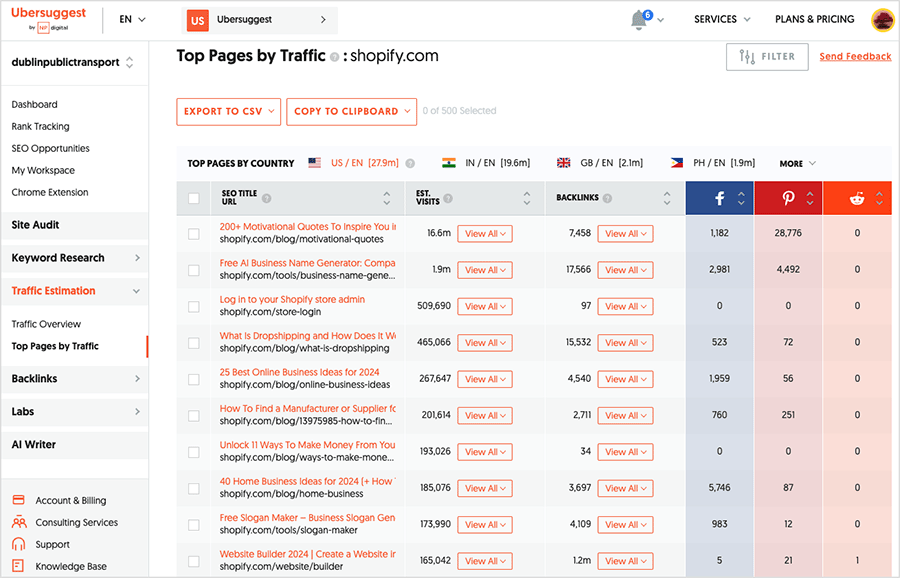Screen dimensions: 900x578
Task: Open the EN language dropdown
Action: pos(133,20)
